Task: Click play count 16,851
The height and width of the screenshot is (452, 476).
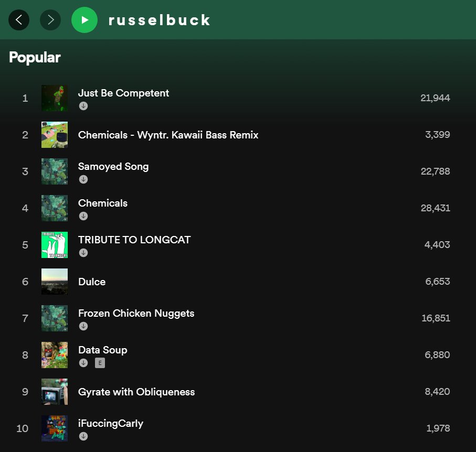Action: click(436, 318)
